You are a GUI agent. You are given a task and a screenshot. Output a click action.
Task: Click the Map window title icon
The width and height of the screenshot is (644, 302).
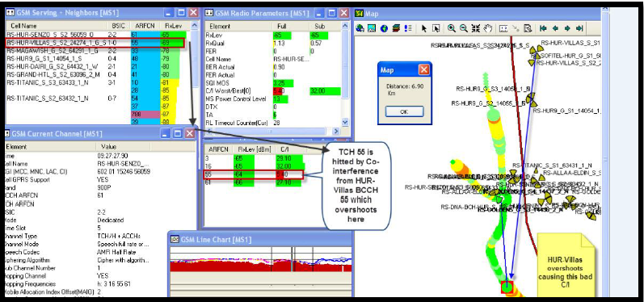(x=359, y=14)
